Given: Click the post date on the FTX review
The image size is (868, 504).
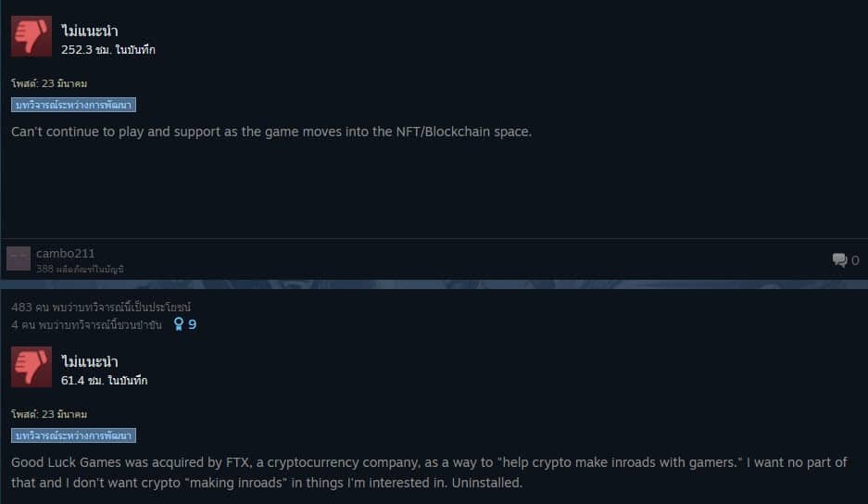Looking at the screenshot, I should tap(49, 414).
